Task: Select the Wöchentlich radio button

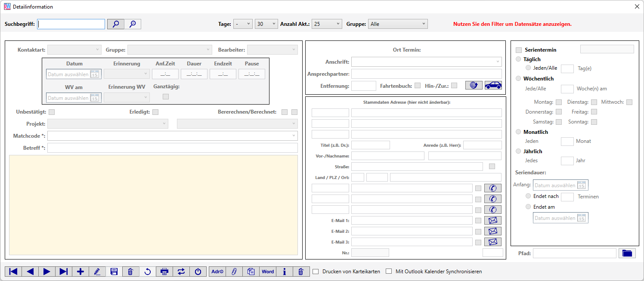Action: (519, 79)
